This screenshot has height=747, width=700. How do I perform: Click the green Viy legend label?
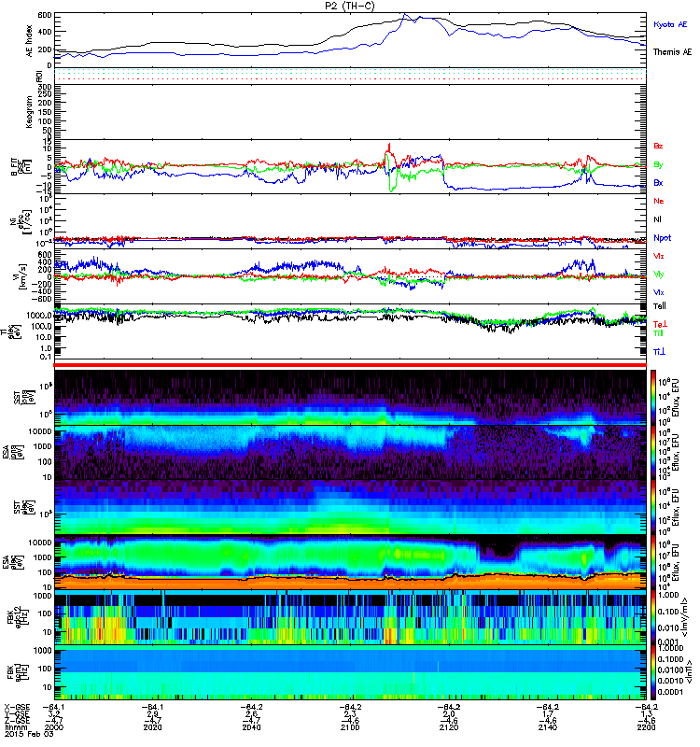click(x=658, y=275)
